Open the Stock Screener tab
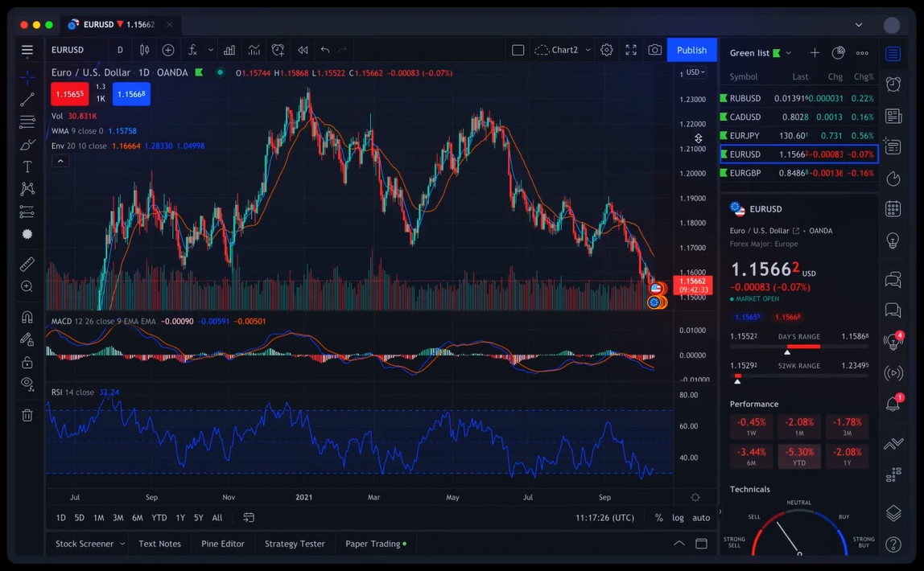Viewport: 924px width, 571px height. 89,544
